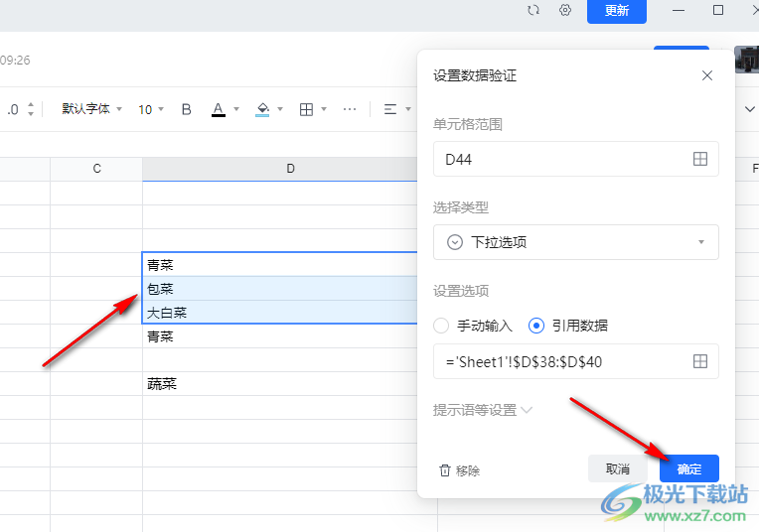Click collapse toolbar chevron at right
The width and height of the screenshot is (759, 532).
click(749, 109)
